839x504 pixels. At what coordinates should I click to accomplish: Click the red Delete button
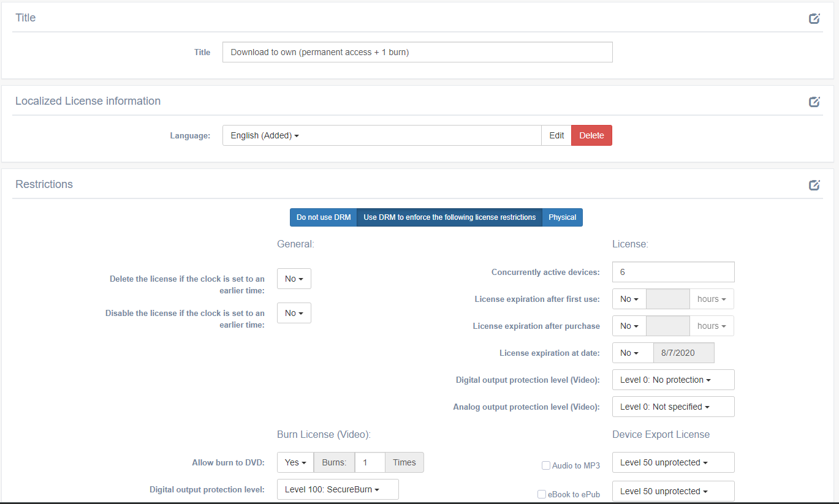591,135
